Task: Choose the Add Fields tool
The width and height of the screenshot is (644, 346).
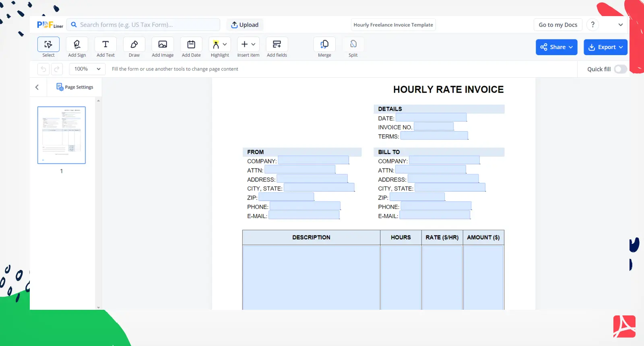Action: [277, 44]
